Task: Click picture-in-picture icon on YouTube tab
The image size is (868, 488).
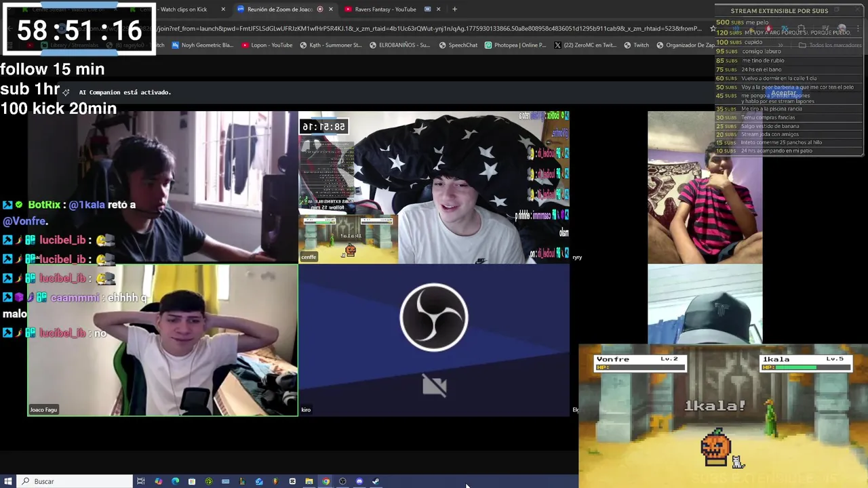Action: point(427,9)
